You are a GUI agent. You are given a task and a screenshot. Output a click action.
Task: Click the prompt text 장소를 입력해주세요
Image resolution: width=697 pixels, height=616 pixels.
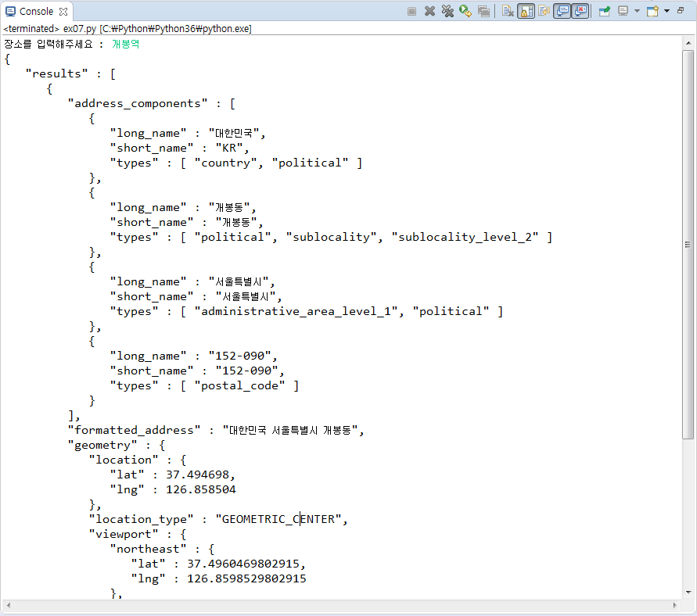pyautogui.click(x=49, y=44)
